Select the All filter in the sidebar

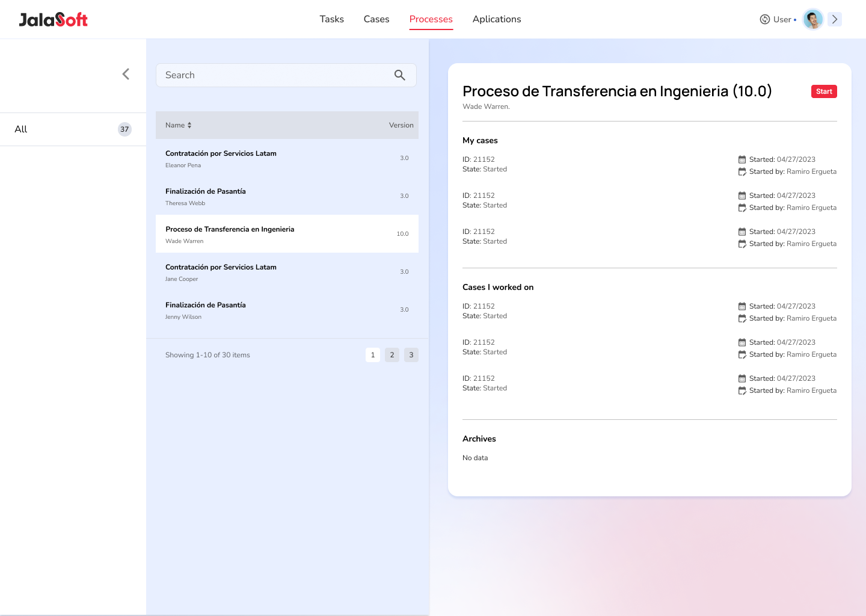point(73,129)
